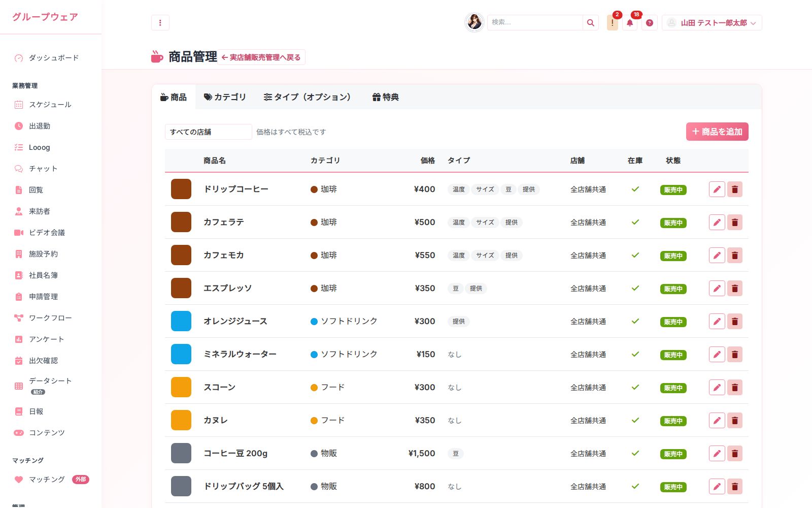The image size is (812, 508).
Task: Open マッチング in the sidebar
Action: pyautogui.click(x=51, y=480)
